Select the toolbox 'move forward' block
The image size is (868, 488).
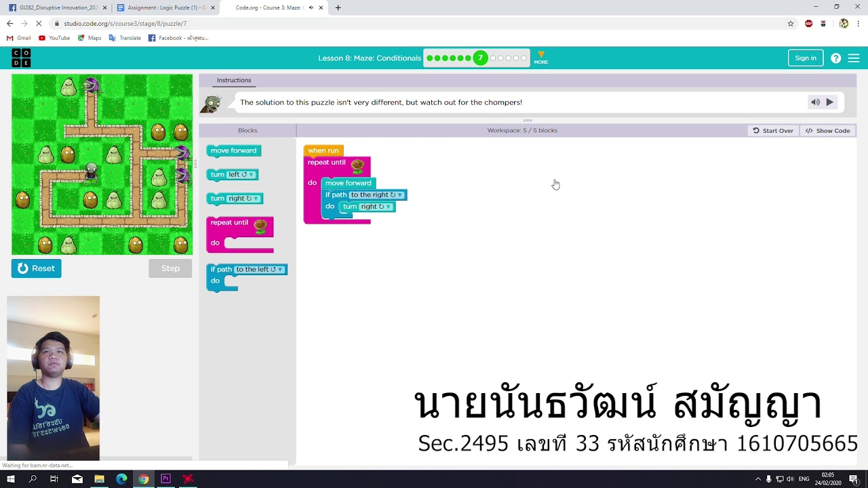(x=233, y=150)
